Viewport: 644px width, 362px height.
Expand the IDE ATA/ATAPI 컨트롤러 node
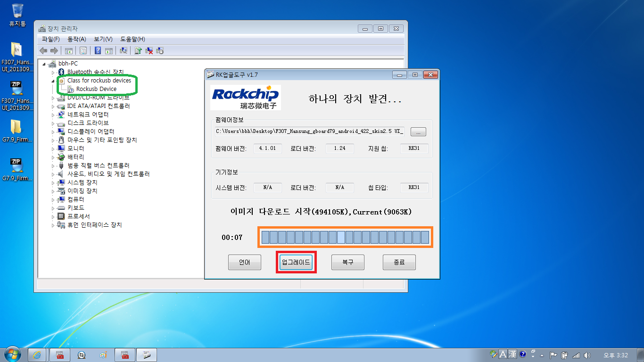(53, 106)
